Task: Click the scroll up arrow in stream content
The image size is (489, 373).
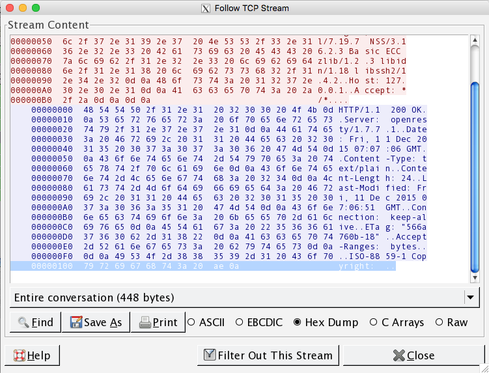Action: (475, 40)
